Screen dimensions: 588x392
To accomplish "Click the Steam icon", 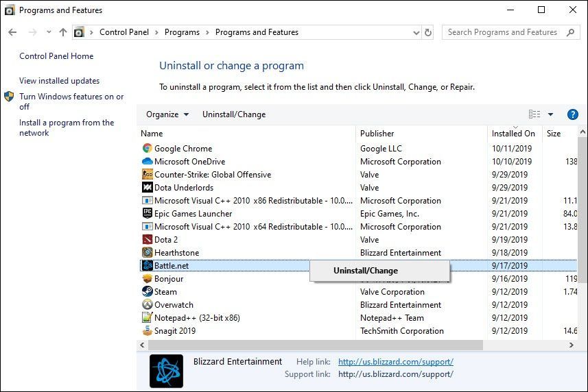I will [x=148, y=291].
